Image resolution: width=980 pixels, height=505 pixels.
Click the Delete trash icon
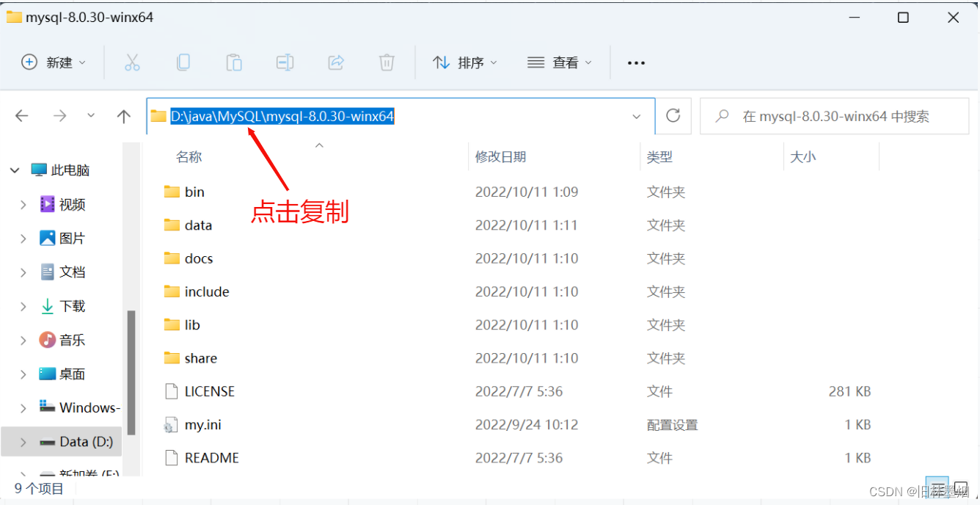pos(387,62)
